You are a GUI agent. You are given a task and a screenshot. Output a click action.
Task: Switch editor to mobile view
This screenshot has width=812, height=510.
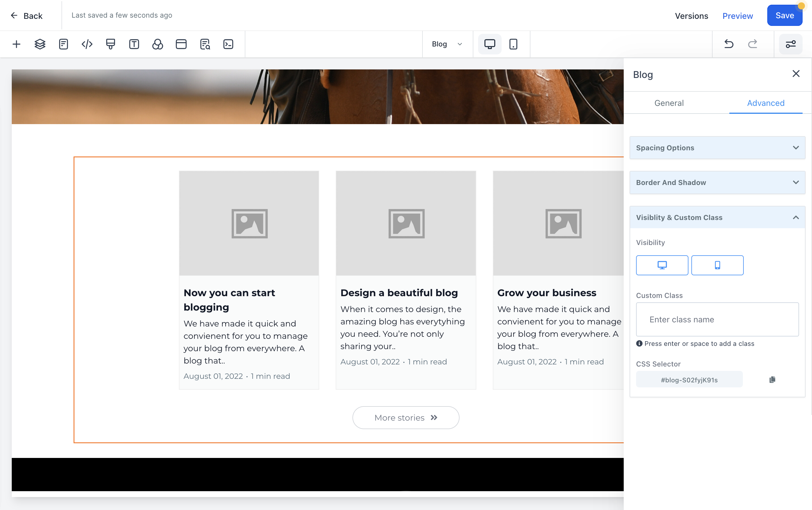pos(513,44)
